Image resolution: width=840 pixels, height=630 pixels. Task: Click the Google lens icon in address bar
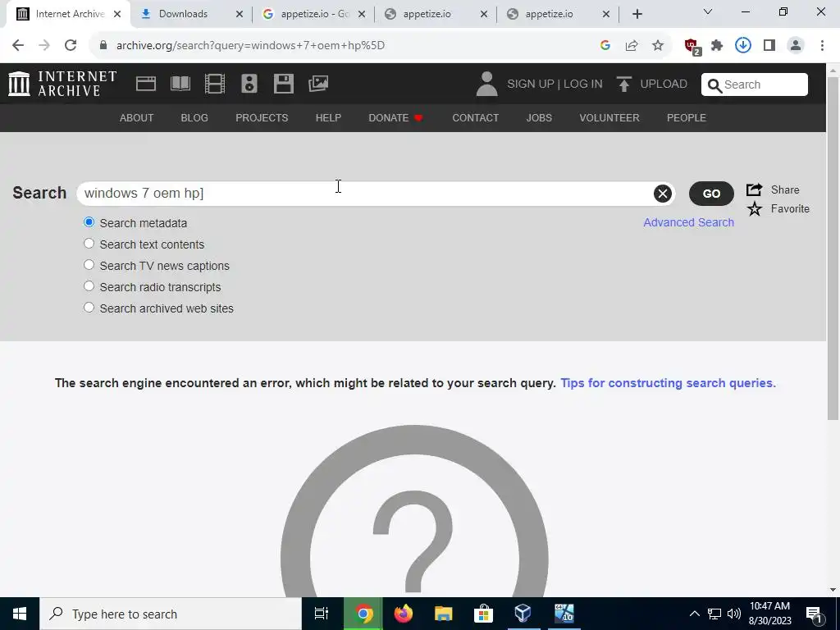605,46
